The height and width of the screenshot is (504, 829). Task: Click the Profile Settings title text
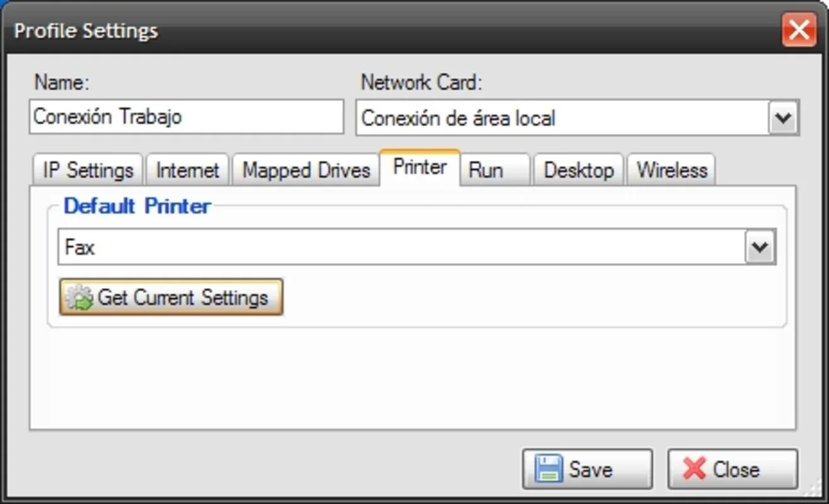pos(86,31)
